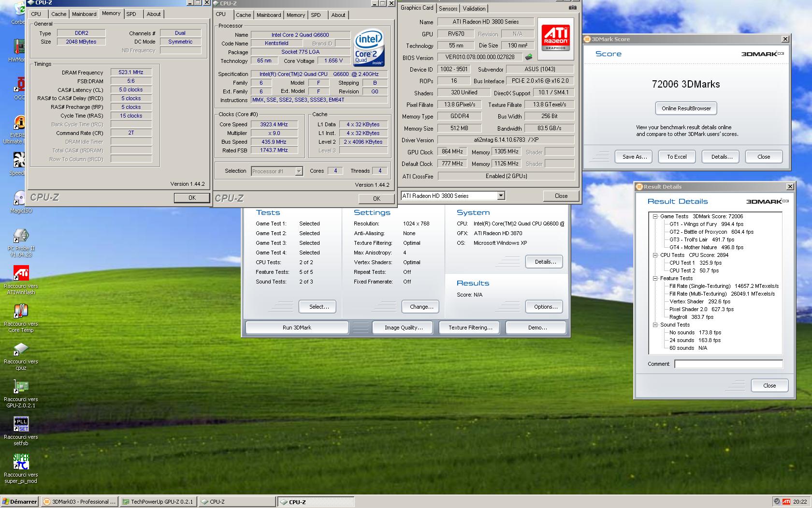Open the EVEREST Ultimate desktop icon
The width and height of the screenshot is (812, 508).
(19, 122)
